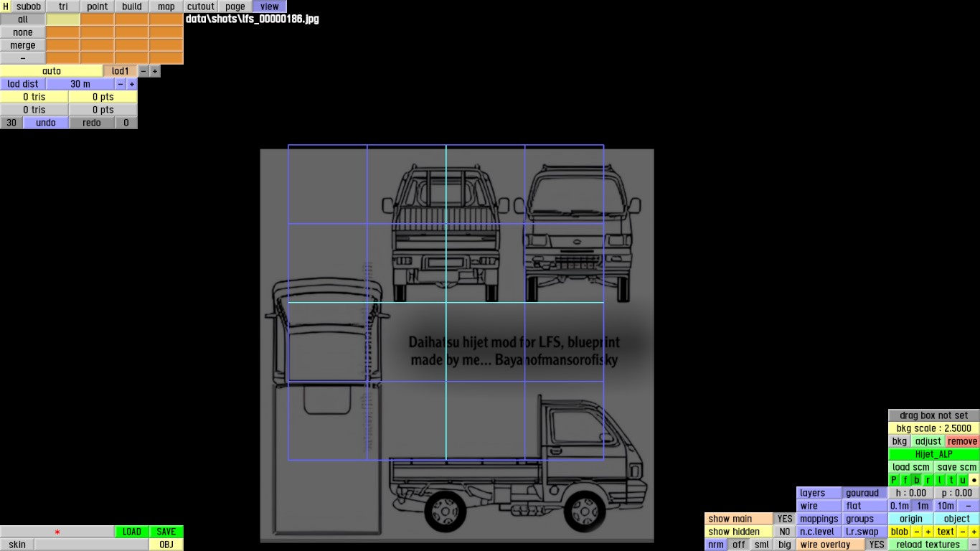
Task: Click the minus button beside reload textures
Action: tap(974, 545)
